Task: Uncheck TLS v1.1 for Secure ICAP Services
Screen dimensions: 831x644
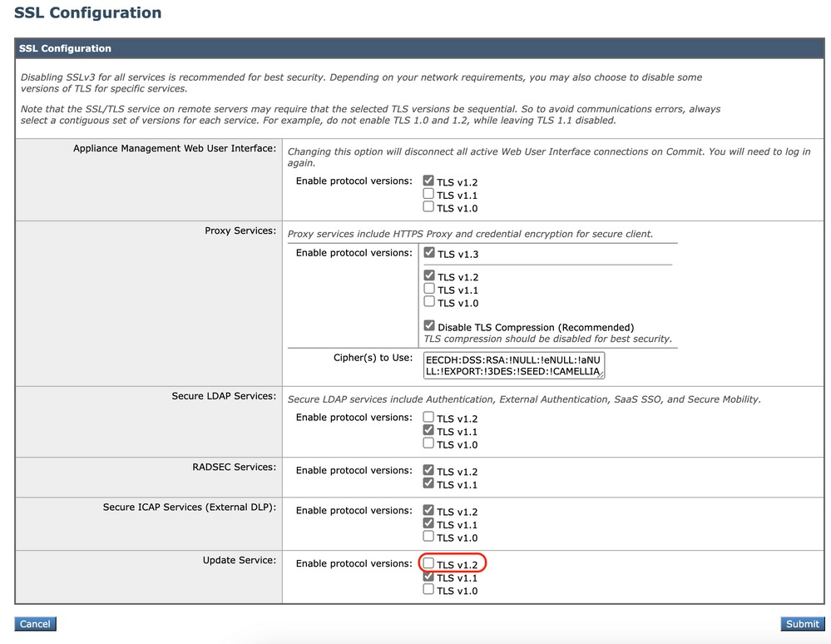Action: point(428,523)
